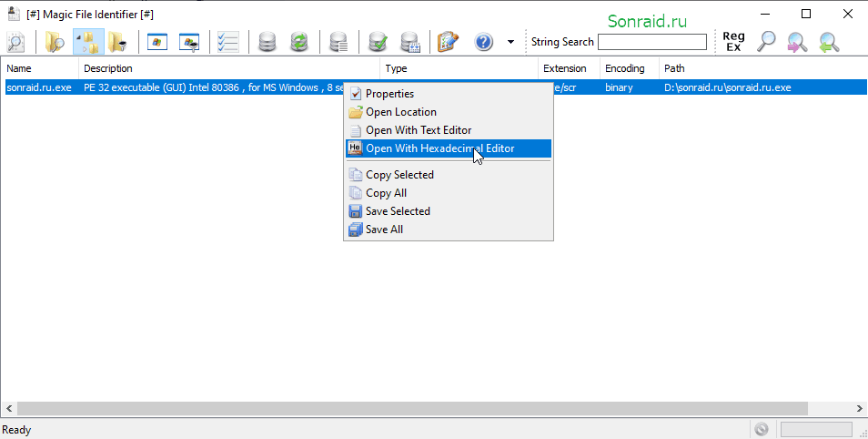
Task: Click the database with list icon
Action: point(338,42)
